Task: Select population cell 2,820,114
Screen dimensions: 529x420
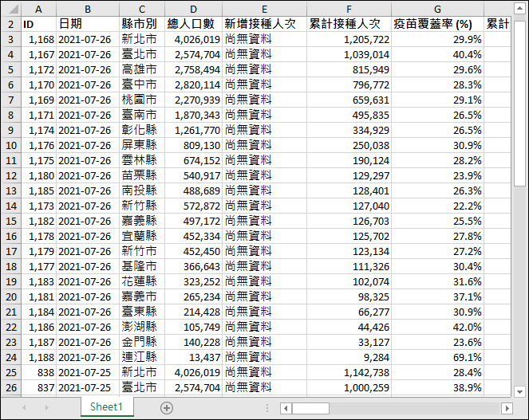Action: (x=194, y=85)
